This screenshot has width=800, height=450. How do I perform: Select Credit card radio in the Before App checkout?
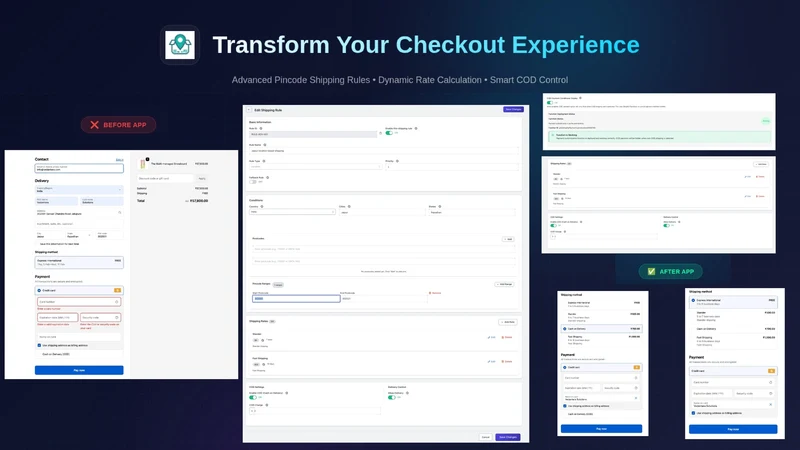click(x=39, y=290)
